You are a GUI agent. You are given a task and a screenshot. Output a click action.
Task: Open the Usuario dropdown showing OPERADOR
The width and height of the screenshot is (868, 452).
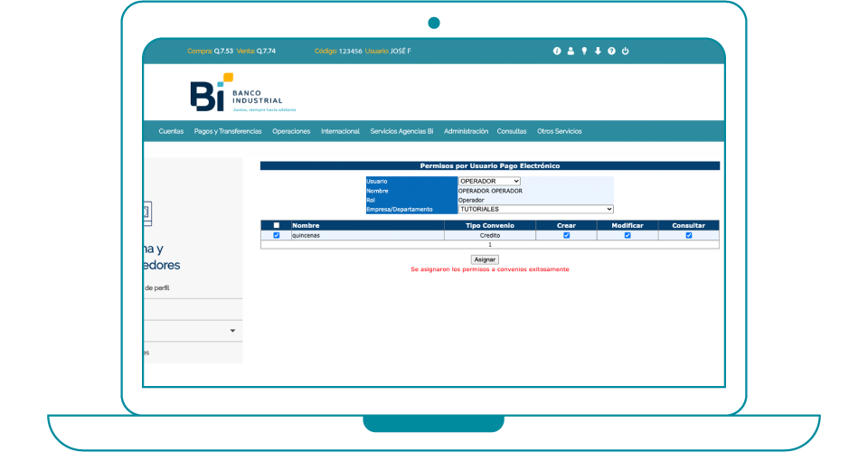click(489, 181)
